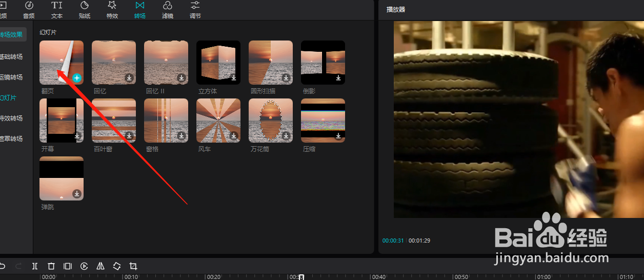Download the 回忆 transition
This screenshot has height=280, width=644.
pos(129,78)
